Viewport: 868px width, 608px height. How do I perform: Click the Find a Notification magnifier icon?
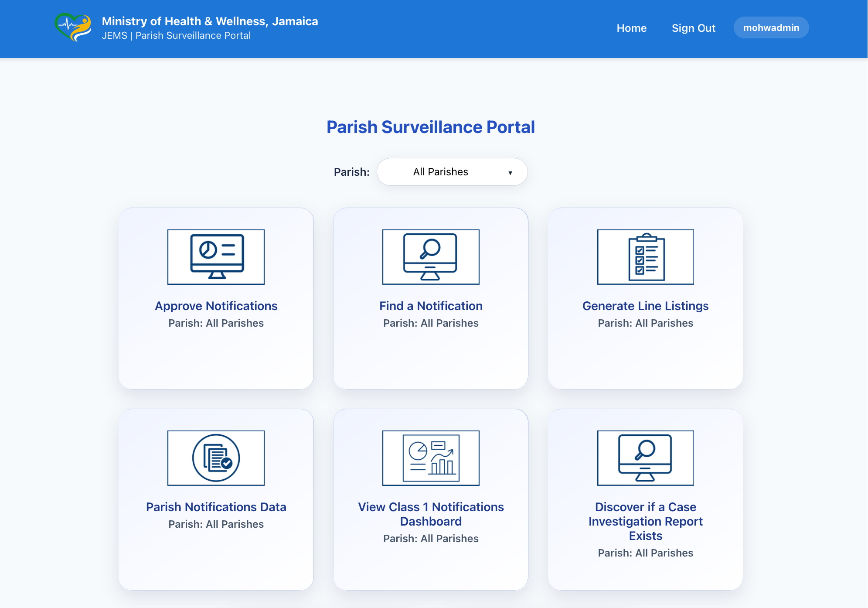point(431,257)
